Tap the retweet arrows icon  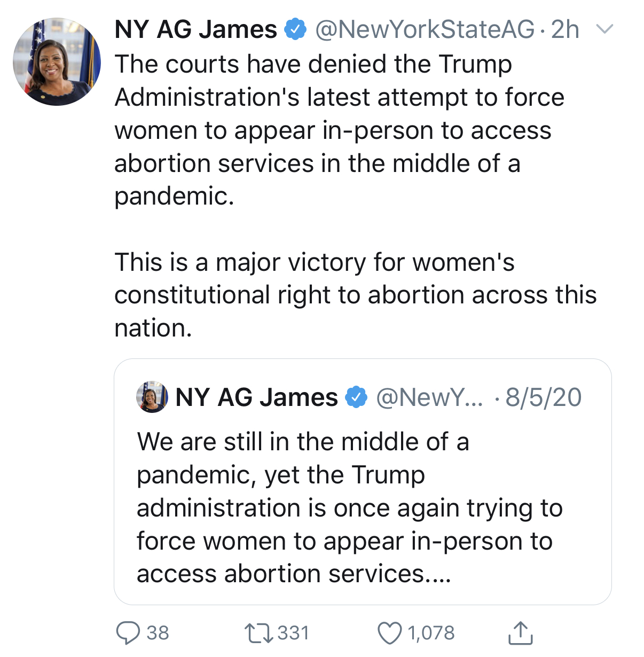[x=258, y=633]
